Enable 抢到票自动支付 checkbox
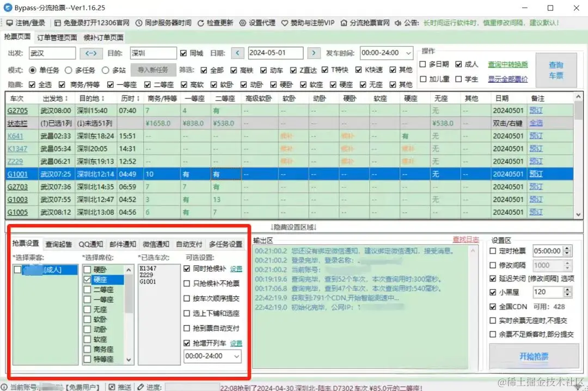Image resolution: width=588 pixels, height=391 pixels. point(187,328)
